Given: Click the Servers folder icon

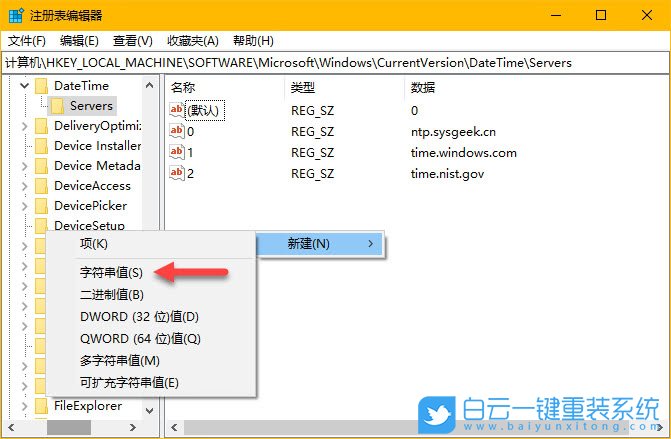Looking at the screenshot, I should click(x=57, y=106).
